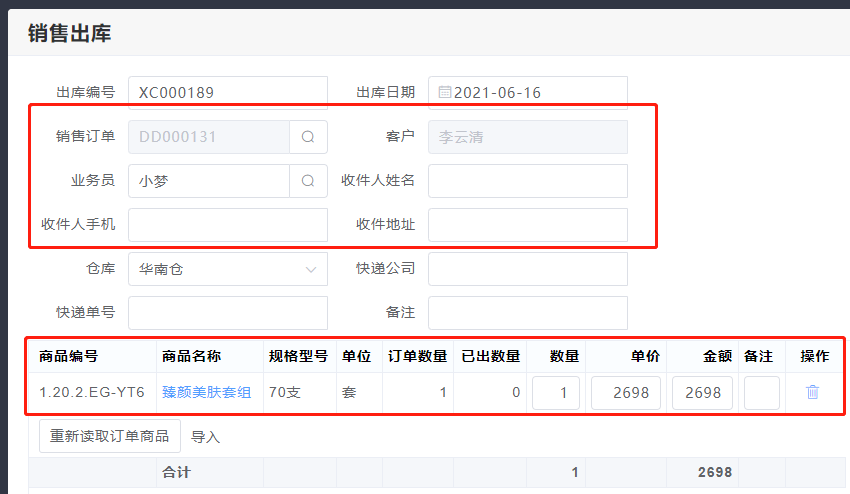Click the search icon beside 销售订单 field
Screen dimensions: 850x494
coord(308,137)
